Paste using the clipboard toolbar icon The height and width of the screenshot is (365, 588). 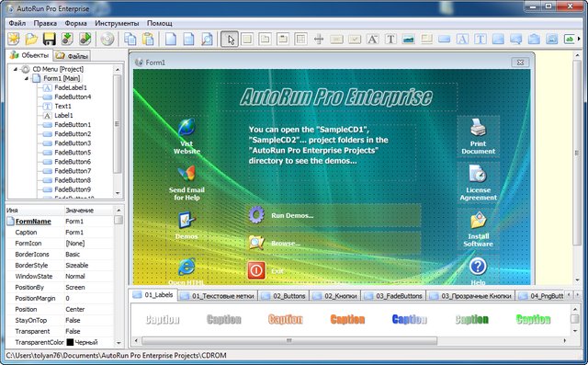[149, 39]
